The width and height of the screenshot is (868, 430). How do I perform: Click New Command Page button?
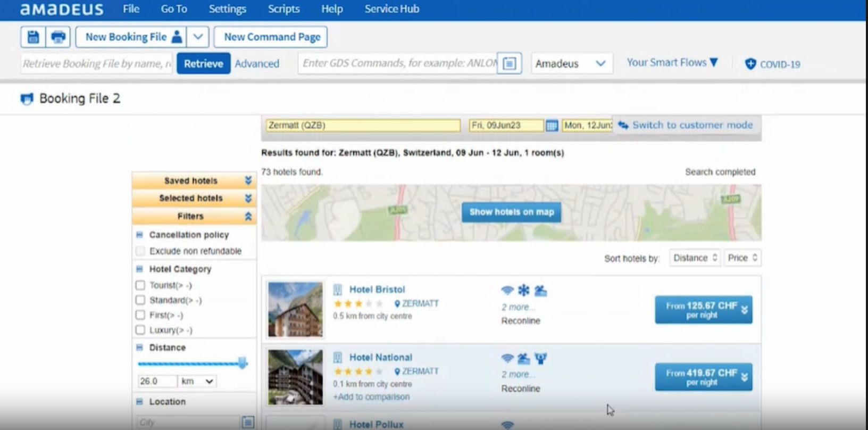pyautogui.click(x=271, y=37)
